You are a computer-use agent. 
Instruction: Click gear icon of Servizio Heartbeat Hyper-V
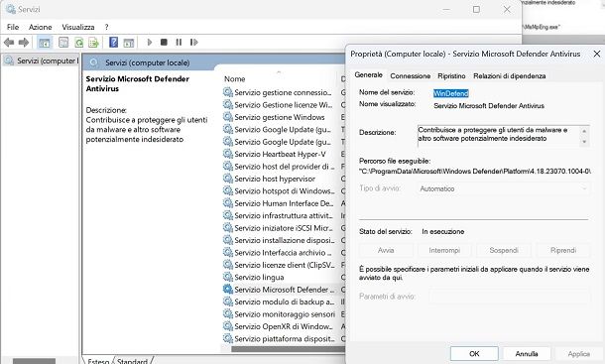[x=228, y=154]
